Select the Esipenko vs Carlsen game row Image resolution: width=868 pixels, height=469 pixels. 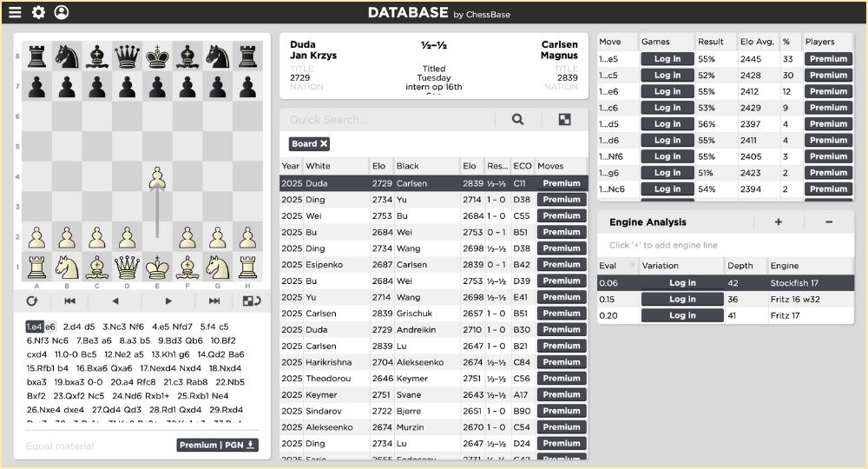(x=433, y=265)
